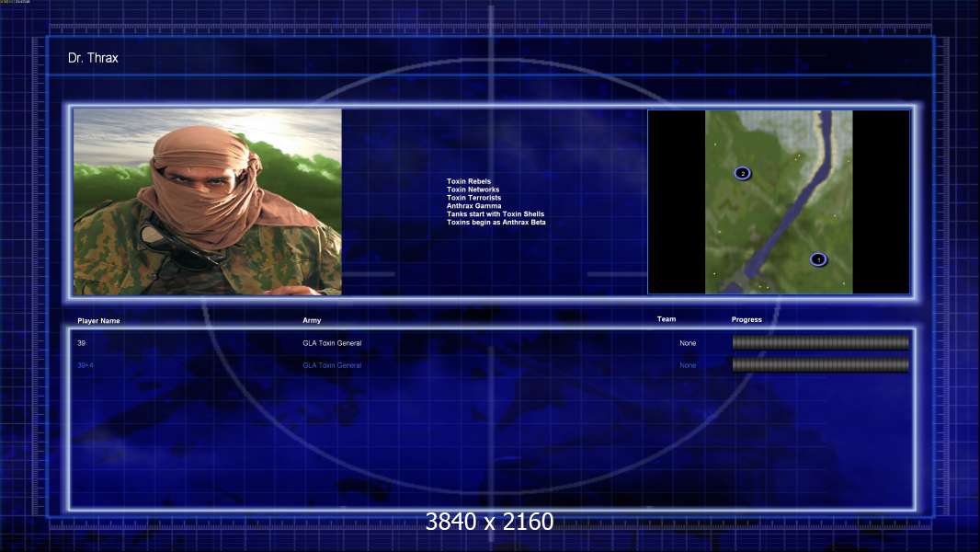Click Tanks start with Toxin Shells text

496,213
